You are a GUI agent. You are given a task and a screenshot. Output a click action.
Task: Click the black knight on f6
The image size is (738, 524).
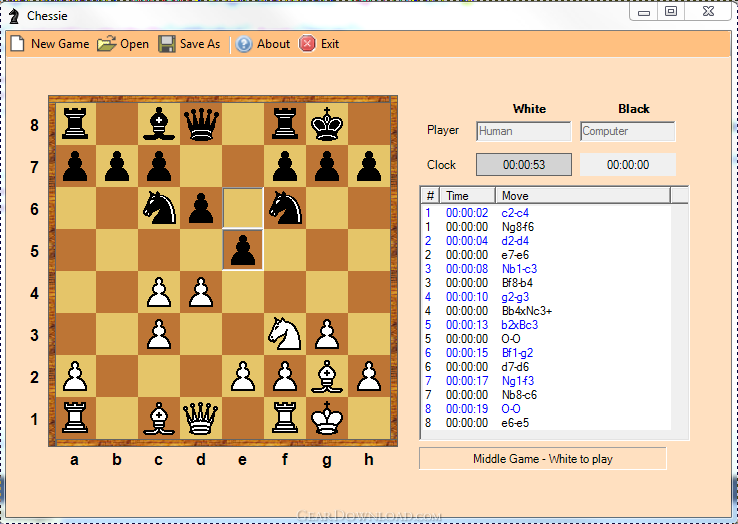click(285, 209)
